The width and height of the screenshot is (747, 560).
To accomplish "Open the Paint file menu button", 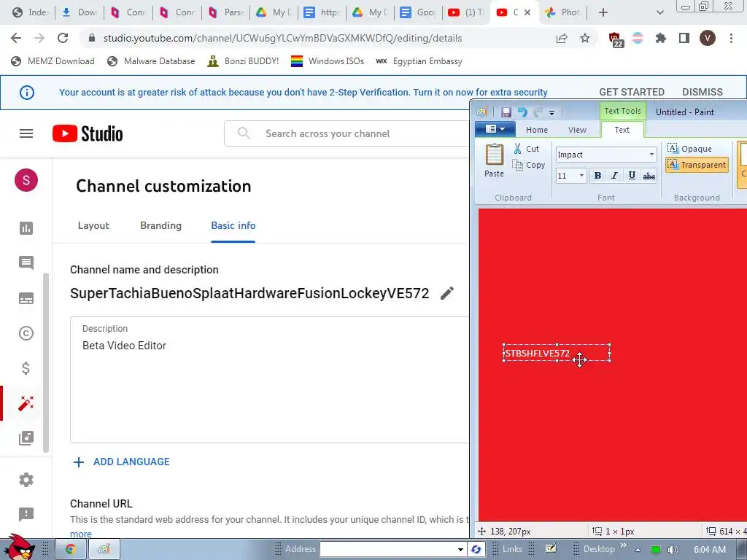I will pyautogui.click(x=495, y=129).
